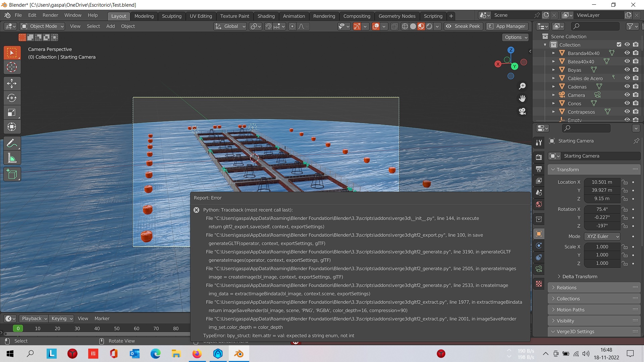Toggle snapping magnet in header
Screen dimensions: 644x362
pos(268,26)
